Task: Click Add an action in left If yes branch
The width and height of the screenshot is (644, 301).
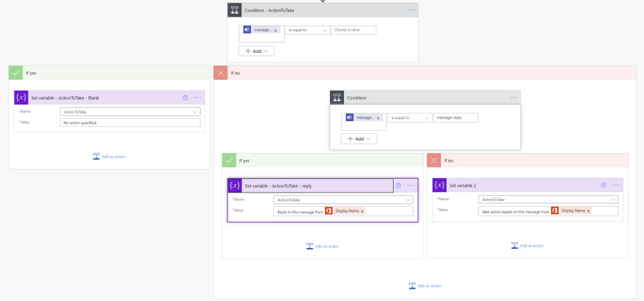Action: [x=109, y=157]
